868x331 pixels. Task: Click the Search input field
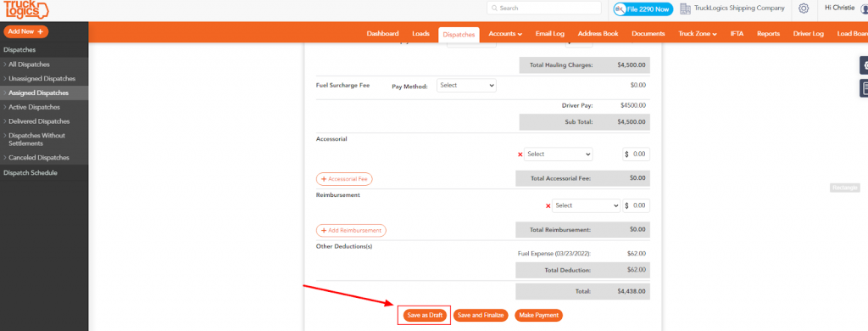pos(544,8)
